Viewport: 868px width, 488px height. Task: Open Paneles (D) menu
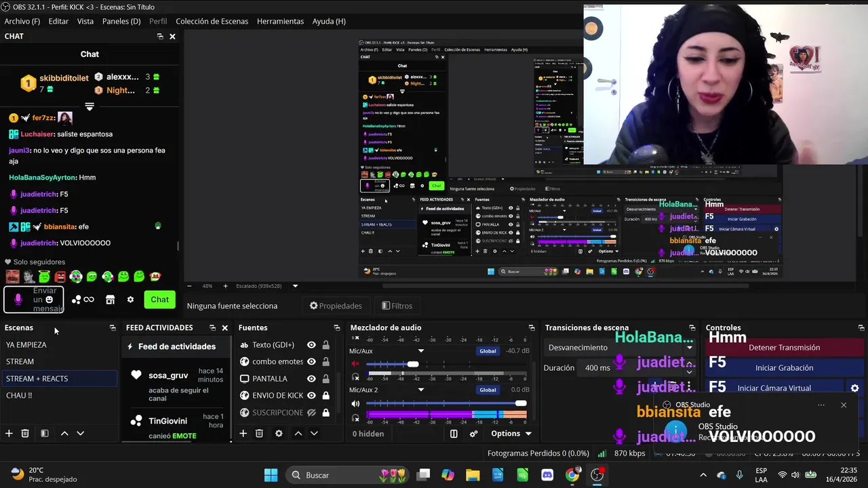pyautogui.click(x=121, y=21)
